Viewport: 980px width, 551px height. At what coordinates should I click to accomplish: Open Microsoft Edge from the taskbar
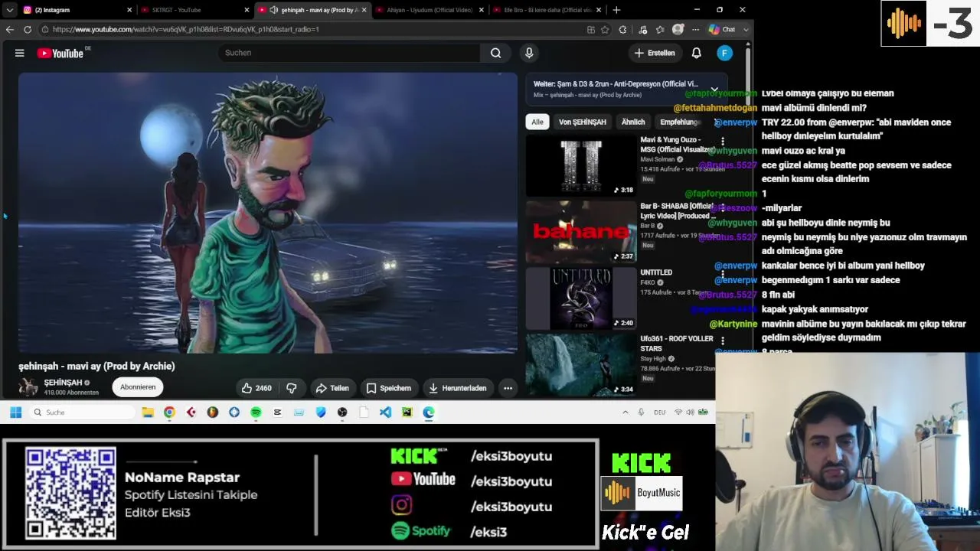pos(429,412)
